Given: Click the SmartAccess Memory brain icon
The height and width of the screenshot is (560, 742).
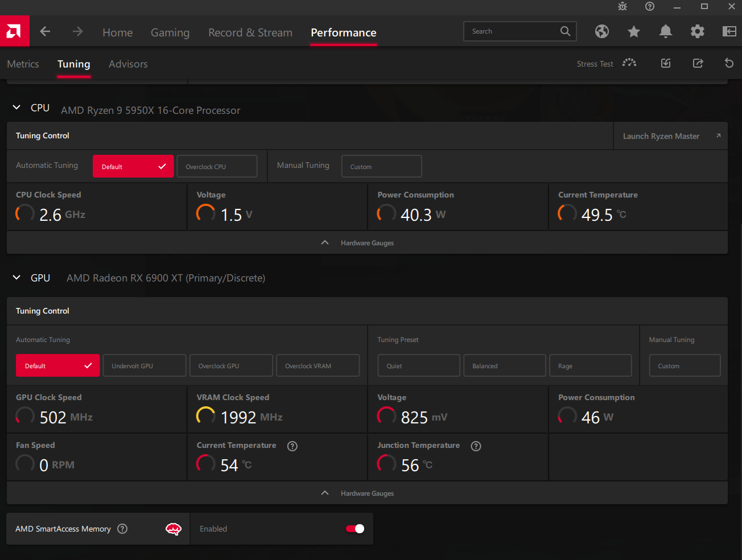Looking at the screenshot, I should pos(174,529).
